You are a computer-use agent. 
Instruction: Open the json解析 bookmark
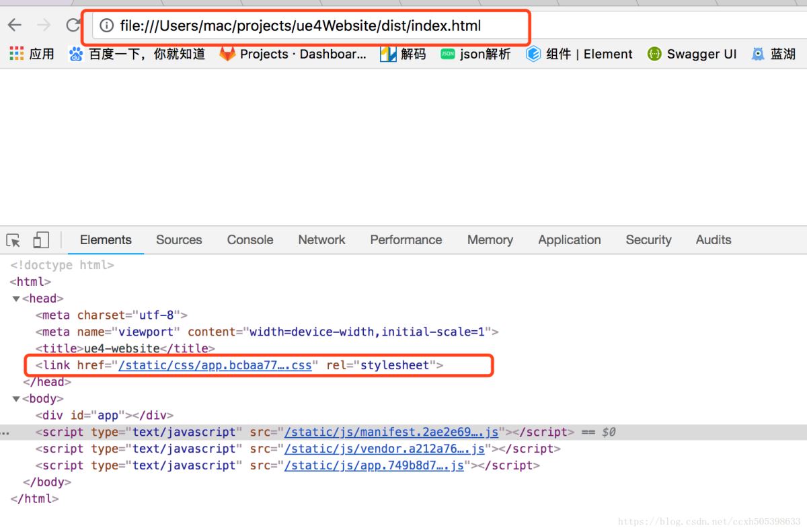point(475,54)
